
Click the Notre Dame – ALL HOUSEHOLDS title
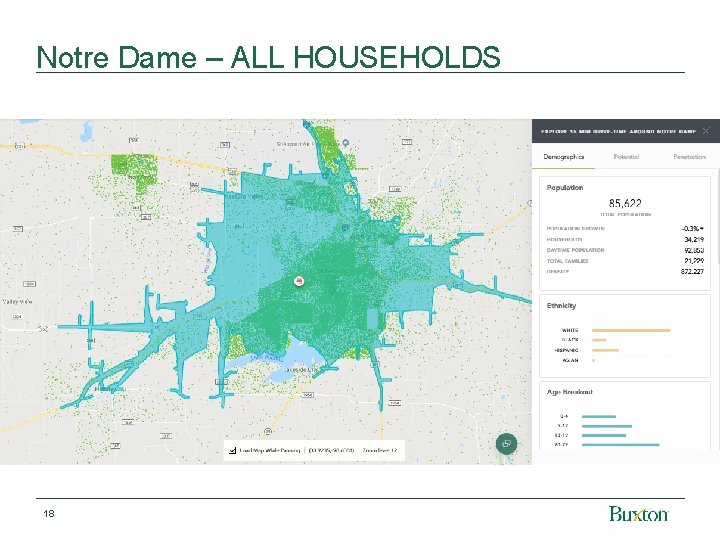[268, 57]
